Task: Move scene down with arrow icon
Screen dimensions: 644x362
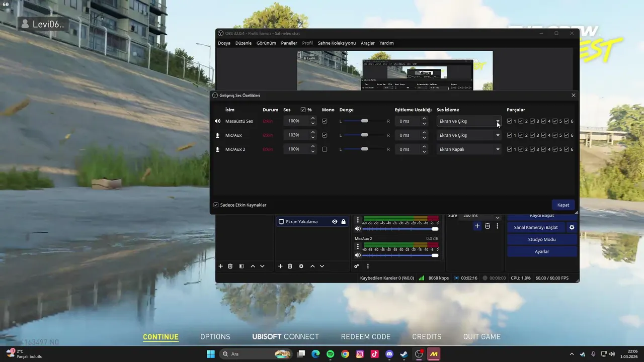Action: pos(262,266)
